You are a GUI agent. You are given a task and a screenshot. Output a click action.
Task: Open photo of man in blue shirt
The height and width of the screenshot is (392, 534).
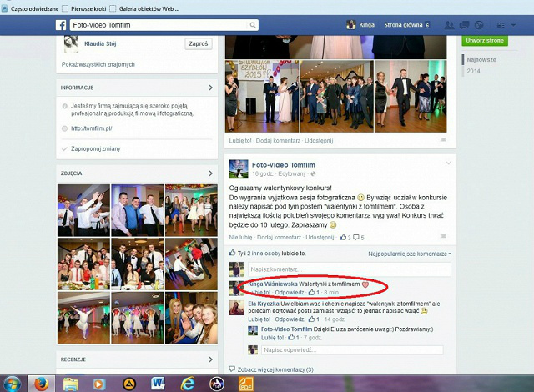(137, 210)
